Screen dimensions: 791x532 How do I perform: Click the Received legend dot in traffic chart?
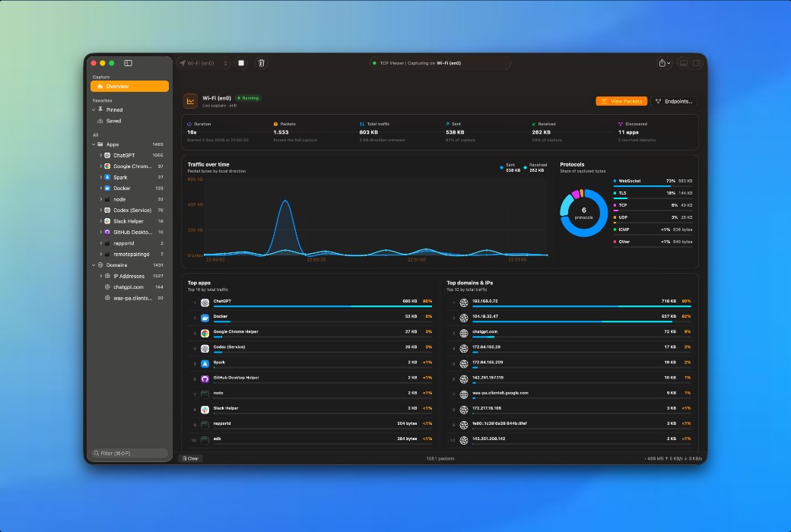525,167
